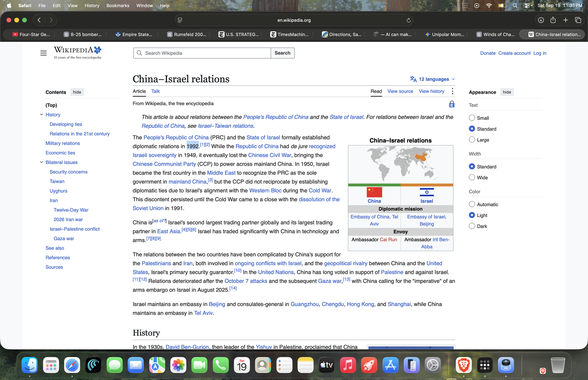Click the View history link
This screenshot has width=588, height=380.
431,91
